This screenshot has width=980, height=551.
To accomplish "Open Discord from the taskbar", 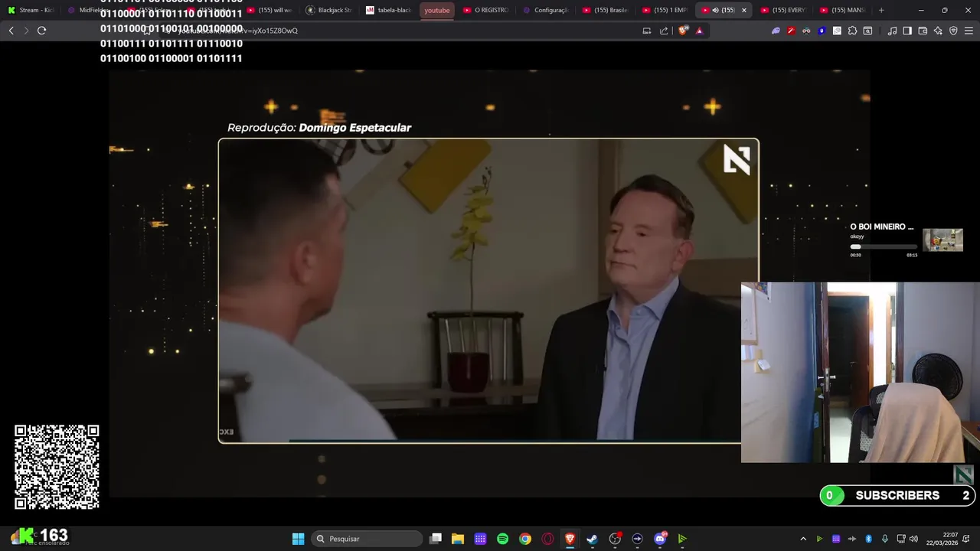I will (660, 539).
